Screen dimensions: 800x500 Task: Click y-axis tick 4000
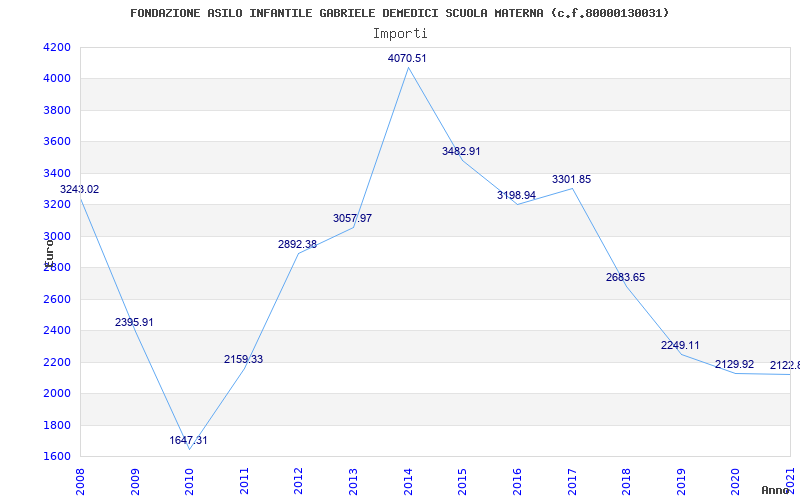click(x=55, y=79)
